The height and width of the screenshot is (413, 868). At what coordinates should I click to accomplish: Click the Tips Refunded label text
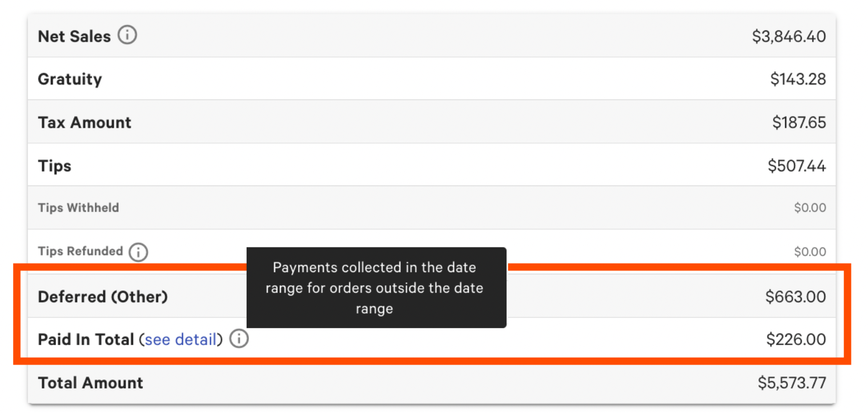click(x=81, y=252)
